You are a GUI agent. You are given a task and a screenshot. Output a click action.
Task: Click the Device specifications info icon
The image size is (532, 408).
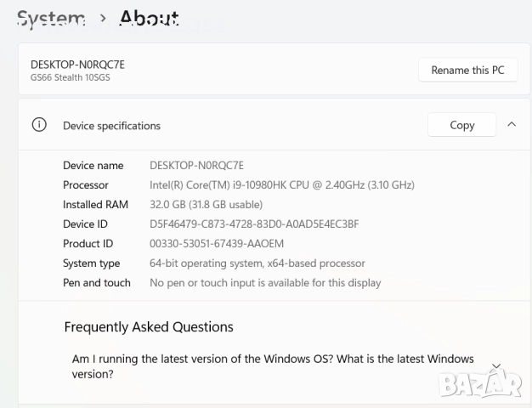(x=39, y=125)
